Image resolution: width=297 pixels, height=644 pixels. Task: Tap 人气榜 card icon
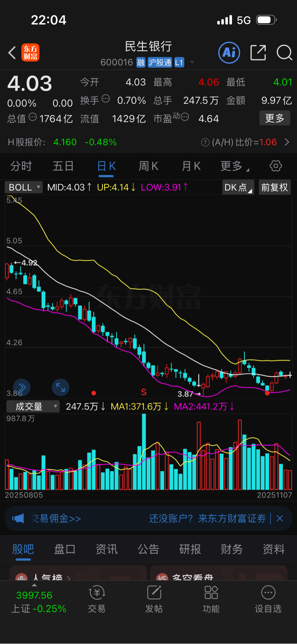(x=22, y=577)
